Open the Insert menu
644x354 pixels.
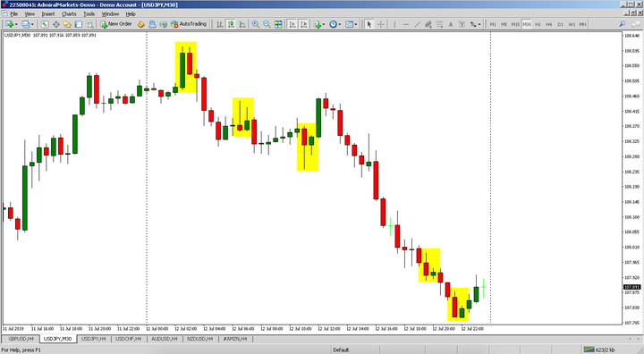click(48, 14)
